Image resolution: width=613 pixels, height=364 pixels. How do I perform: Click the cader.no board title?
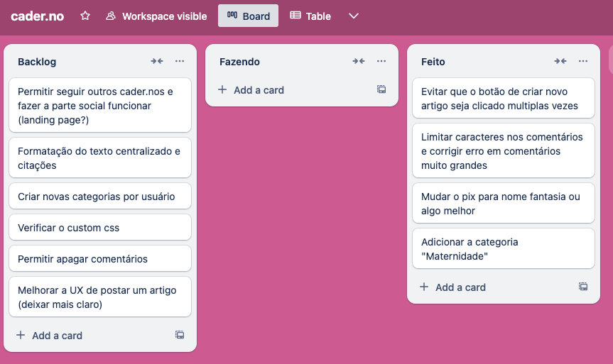tap(38, 16)
